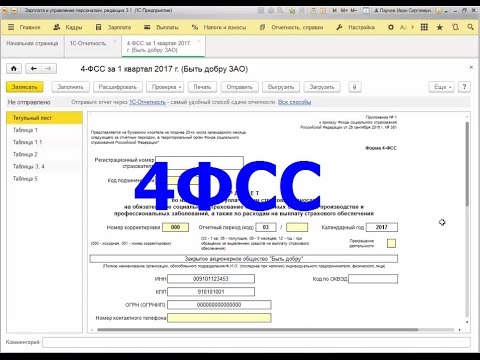Click the M+ memory button

344,11
